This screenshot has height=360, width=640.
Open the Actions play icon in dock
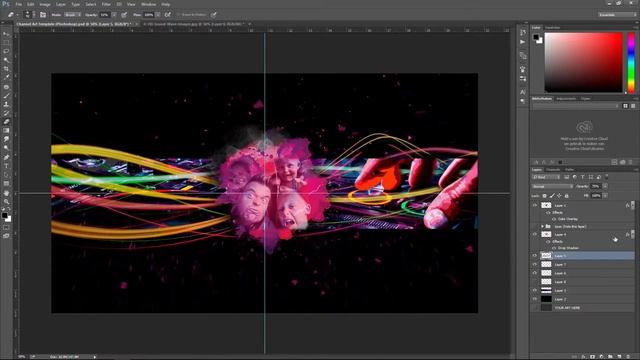(523, 42)
